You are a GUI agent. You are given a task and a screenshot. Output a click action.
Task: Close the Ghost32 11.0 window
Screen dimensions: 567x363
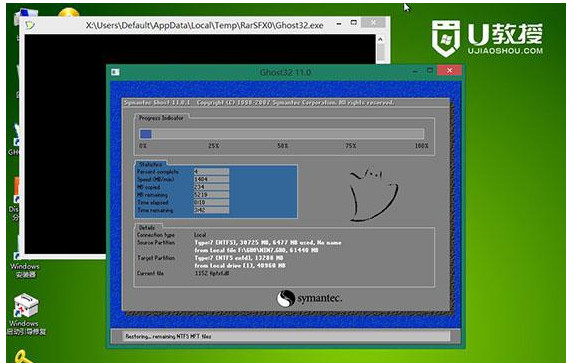click(x=449, y=71)
